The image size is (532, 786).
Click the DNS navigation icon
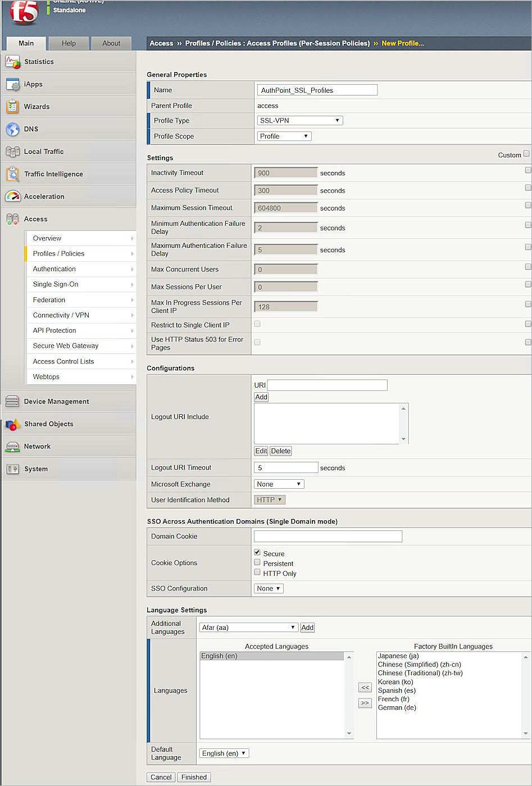[x=12, y=129]
